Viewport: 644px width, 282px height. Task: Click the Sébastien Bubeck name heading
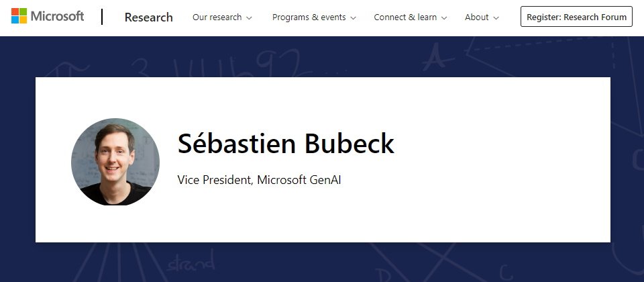(x=286, y=144)
